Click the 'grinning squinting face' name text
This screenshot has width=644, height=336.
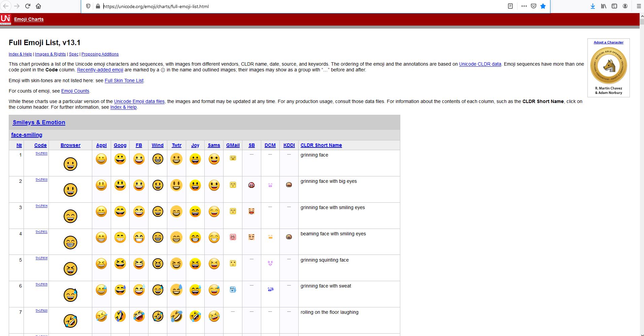(325, 260)
